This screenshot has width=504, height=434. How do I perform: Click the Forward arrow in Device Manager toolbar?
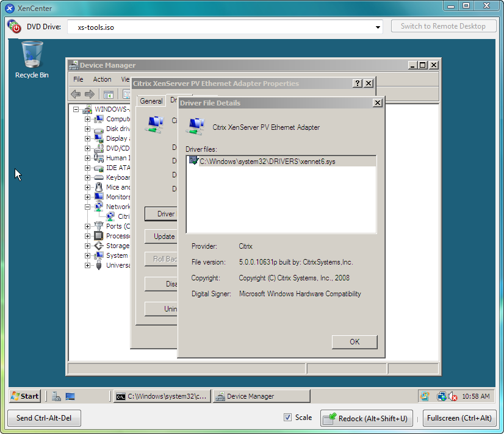point(90,94)
